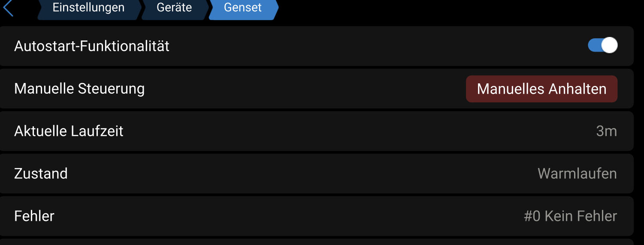Select the Fehler label
Viewport: 644px width, 245px height.
coord(34,216)
